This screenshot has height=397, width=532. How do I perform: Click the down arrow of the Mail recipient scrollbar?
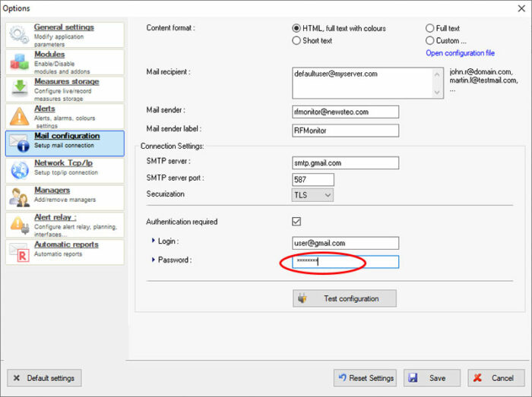pos(437,92)
